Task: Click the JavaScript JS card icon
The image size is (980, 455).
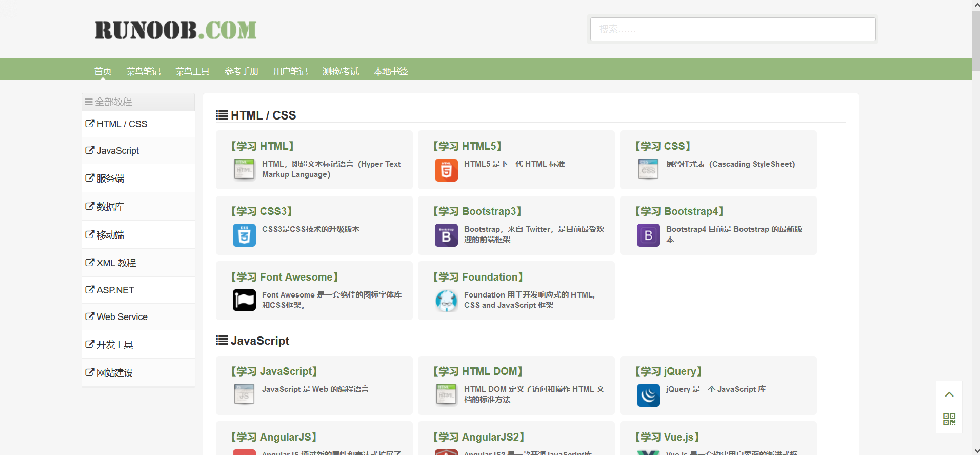Action: (244, 395)
